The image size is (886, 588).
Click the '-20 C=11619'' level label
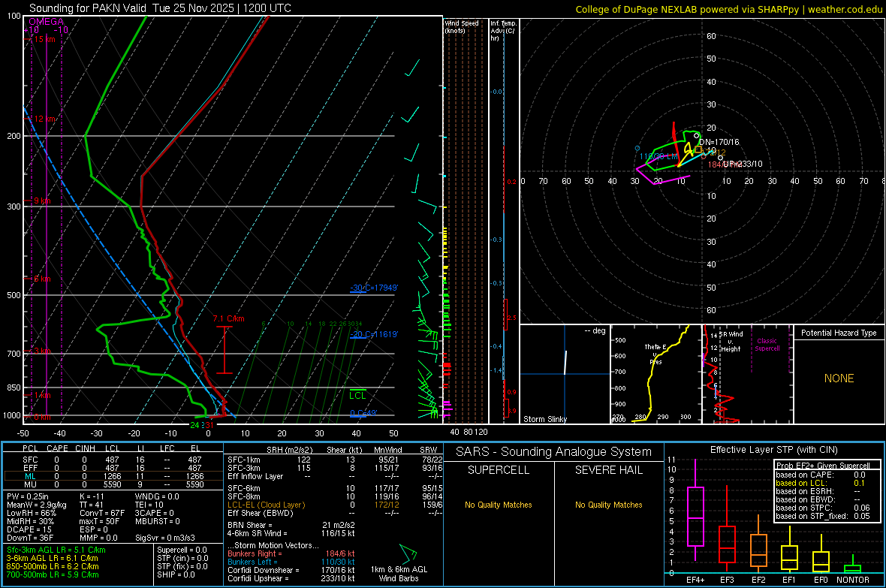[374, 334]
